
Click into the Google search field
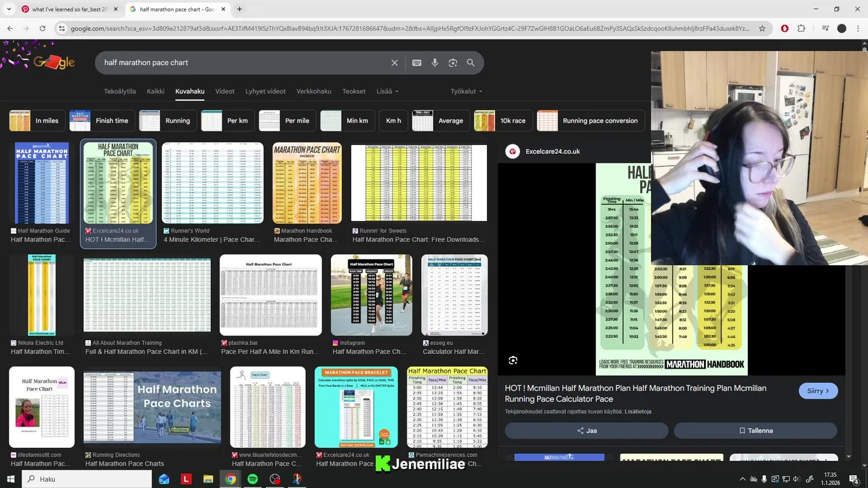[x=244, y=62]
